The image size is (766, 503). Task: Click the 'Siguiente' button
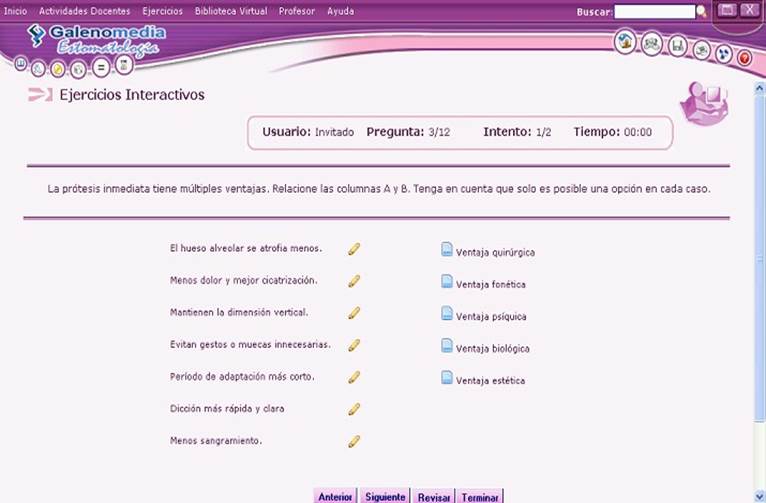tap(384, 496)
